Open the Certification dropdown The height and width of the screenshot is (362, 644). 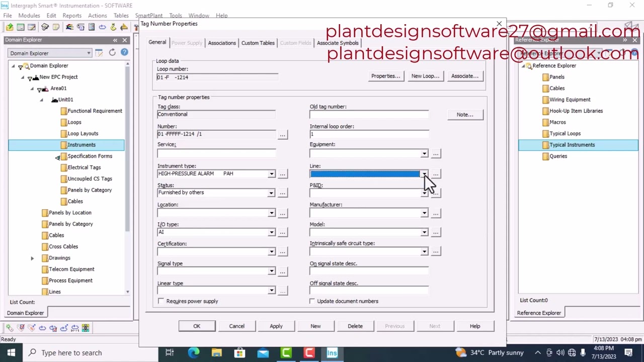[x=271, y=251]
